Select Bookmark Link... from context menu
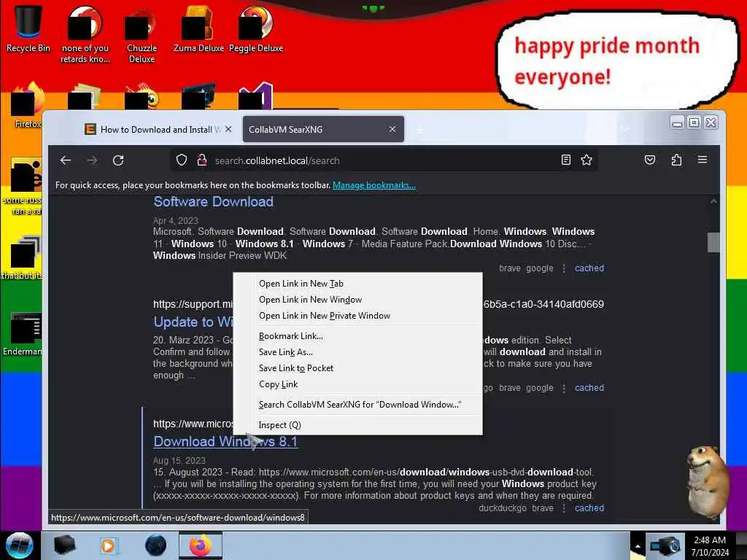 (x=357, y=336)
